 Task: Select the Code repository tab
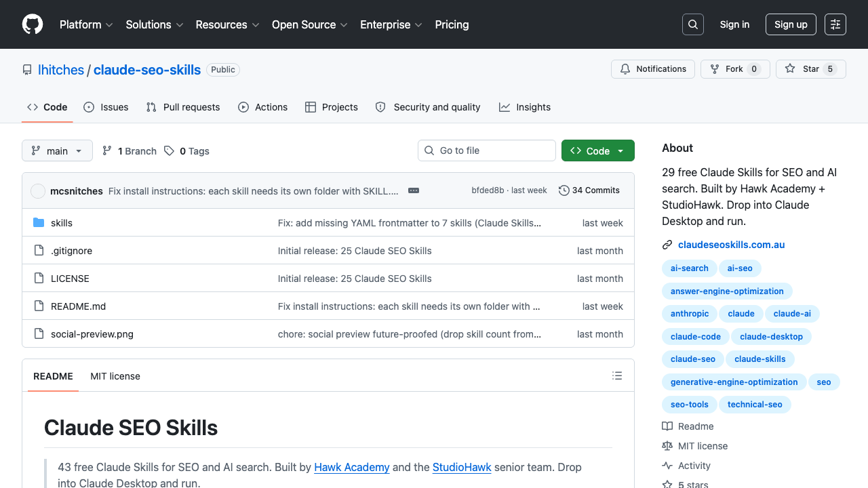coord(47,107)
